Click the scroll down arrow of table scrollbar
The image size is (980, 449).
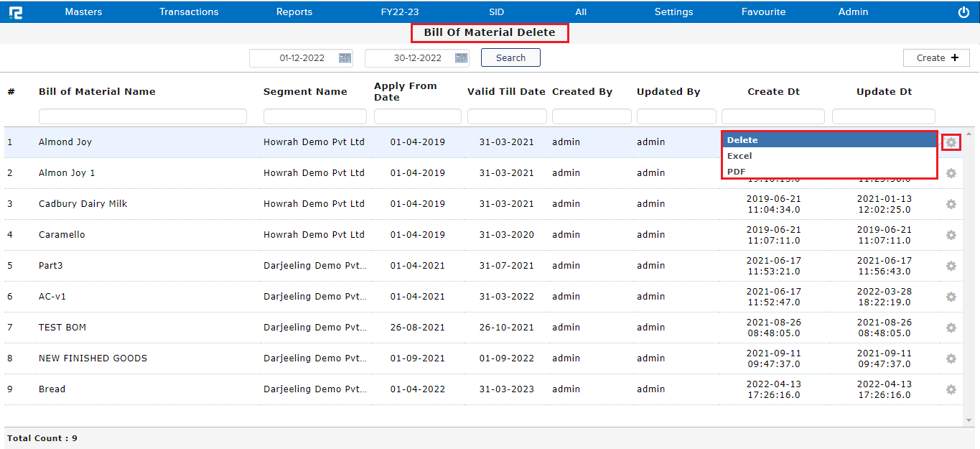pyautogui.click(x=969, y=420)
